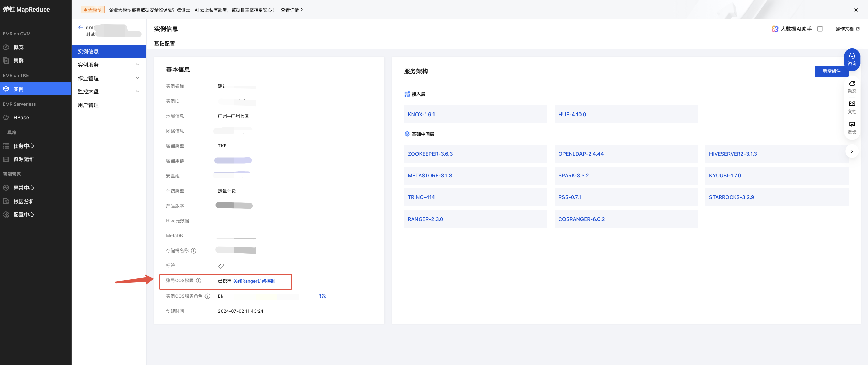Select 用户管理 in the instance menu
Viewport: 868px width, 365px height.
(x=88, y=105)
